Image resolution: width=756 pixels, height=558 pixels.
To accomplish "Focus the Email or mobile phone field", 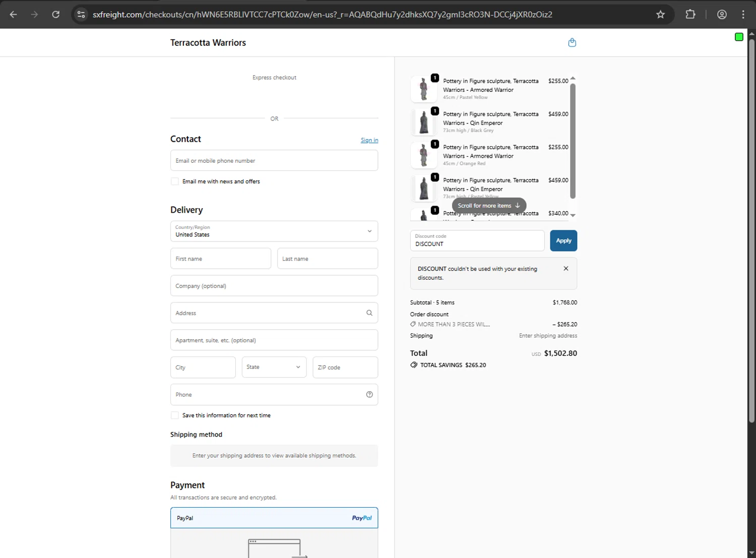I will point(274,161).
